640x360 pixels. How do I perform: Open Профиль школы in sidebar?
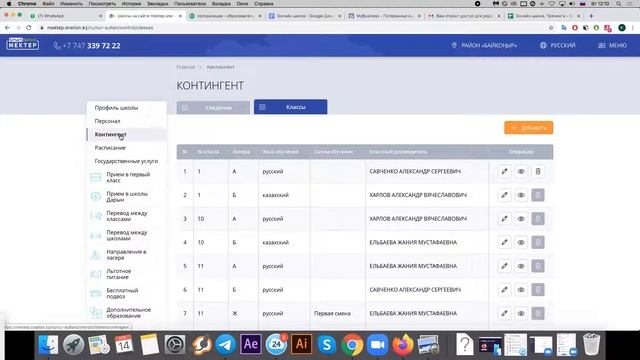click(116, 108)
